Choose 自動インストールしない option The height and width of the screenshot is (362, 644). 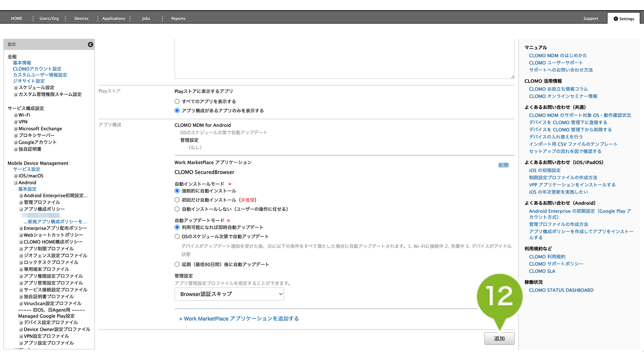tap(177, 209)
